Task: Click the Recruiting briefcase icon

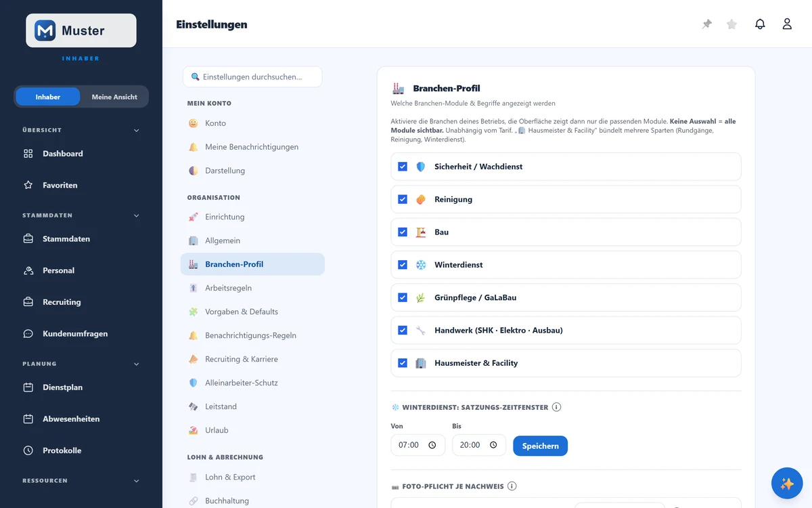Action: [x=28, y=302]
